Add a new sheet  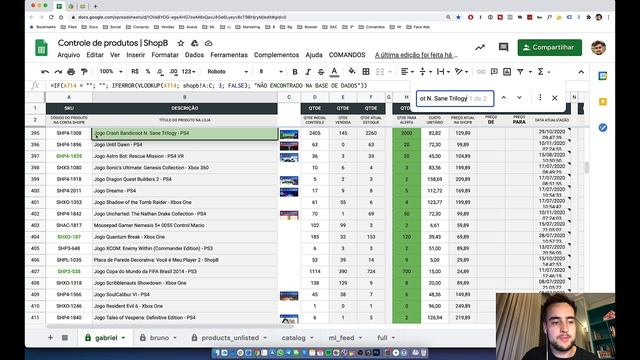[x=50, y=338]
